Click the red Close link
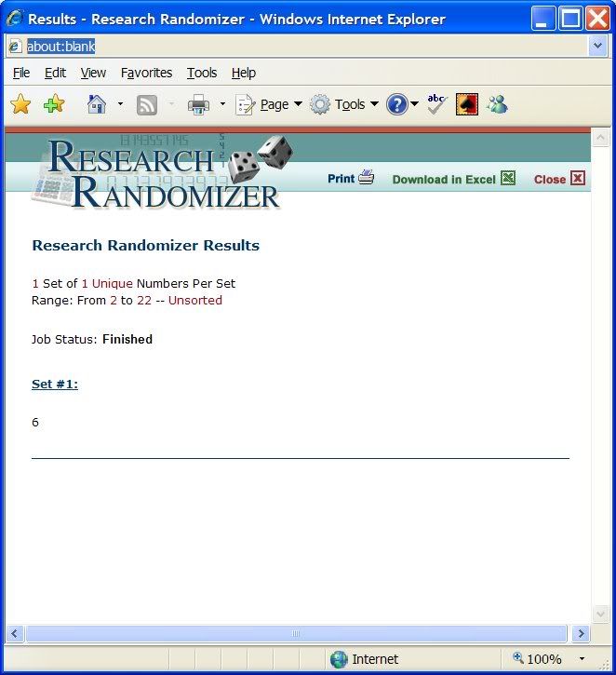 (x=550, y=180)
